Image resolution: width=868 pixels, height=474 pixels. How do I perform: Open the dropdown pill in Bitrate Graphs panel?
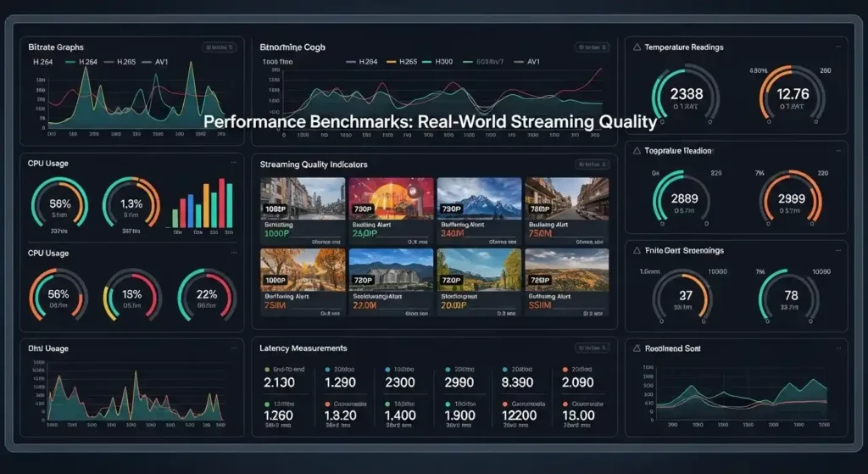[x=218, y=48]
